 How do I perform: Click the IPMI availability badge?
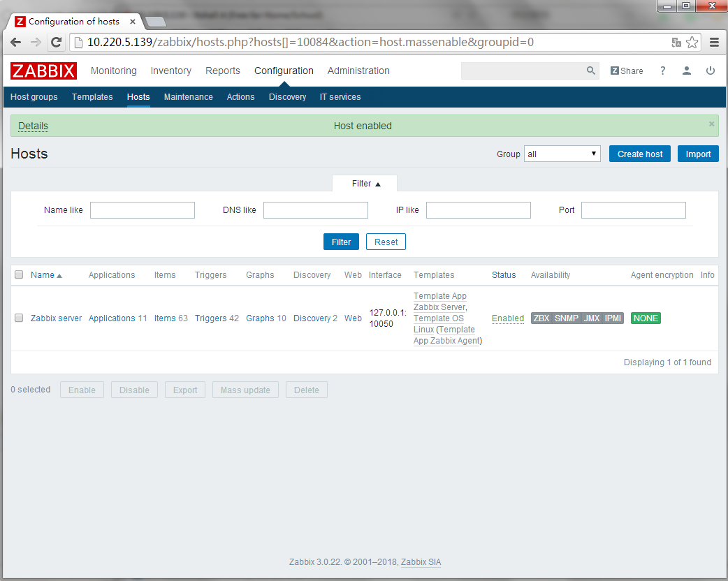point(613,318)
